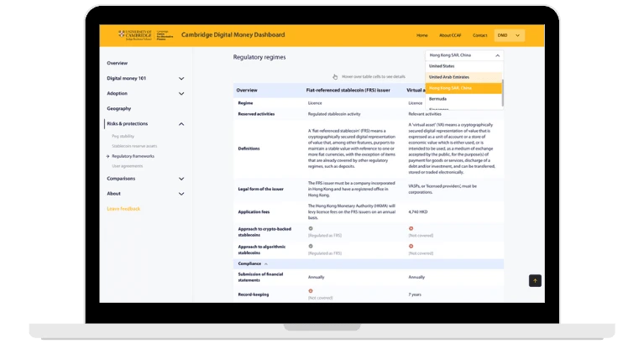
Task: Click Approach to crypto-backed stablecoins label
Action: coord(264,232)
